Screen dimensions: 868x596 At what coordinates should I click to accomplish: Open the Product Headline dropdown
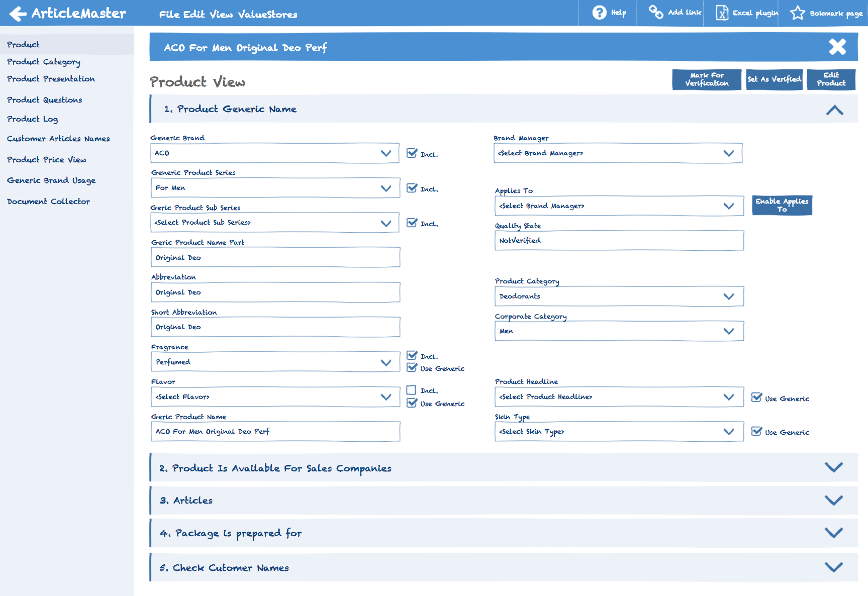pyautogui.click(x=619, y=397)
